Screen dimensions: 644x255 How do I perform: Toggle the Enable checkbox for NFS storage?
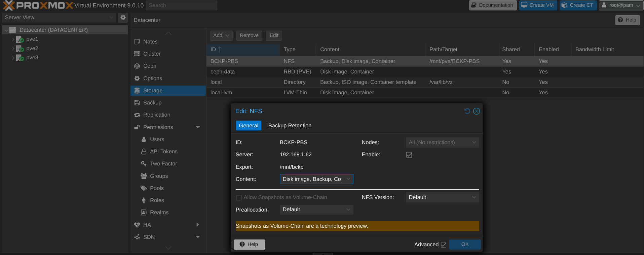pyautogui.click(x=409, y=155)
